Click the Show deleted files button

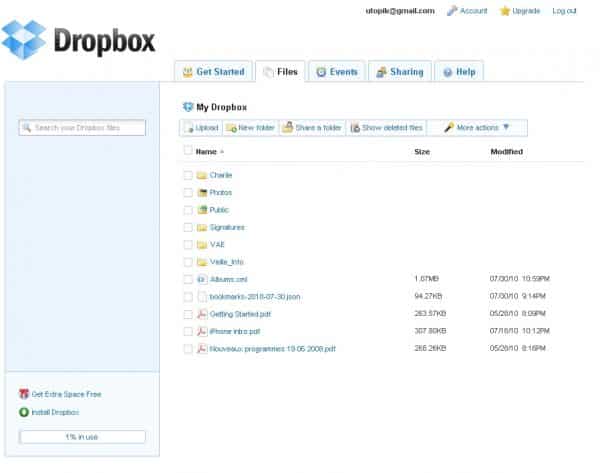click(386, 128)
